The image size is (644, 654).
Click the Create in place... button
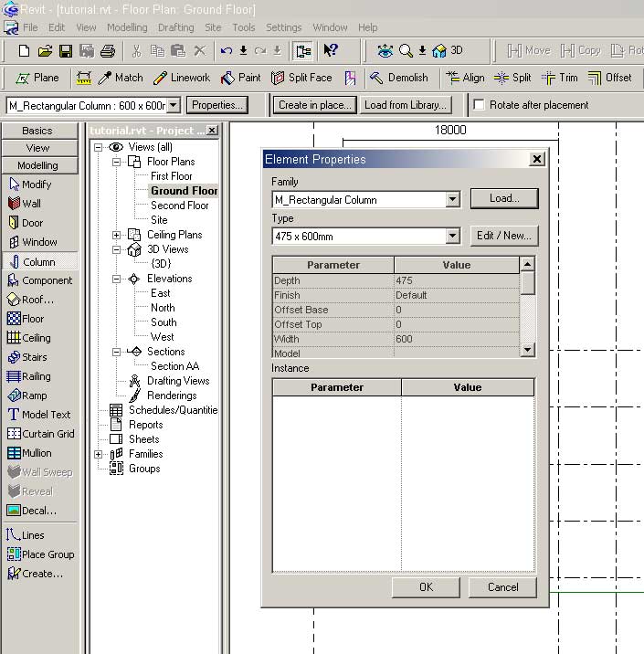tap(315, 105)
